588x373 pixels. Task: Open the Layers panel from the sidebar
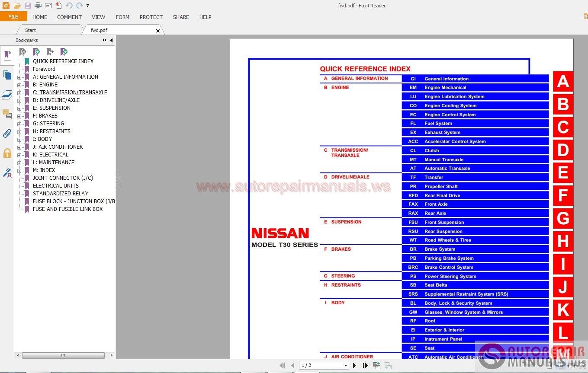[7, 95]
